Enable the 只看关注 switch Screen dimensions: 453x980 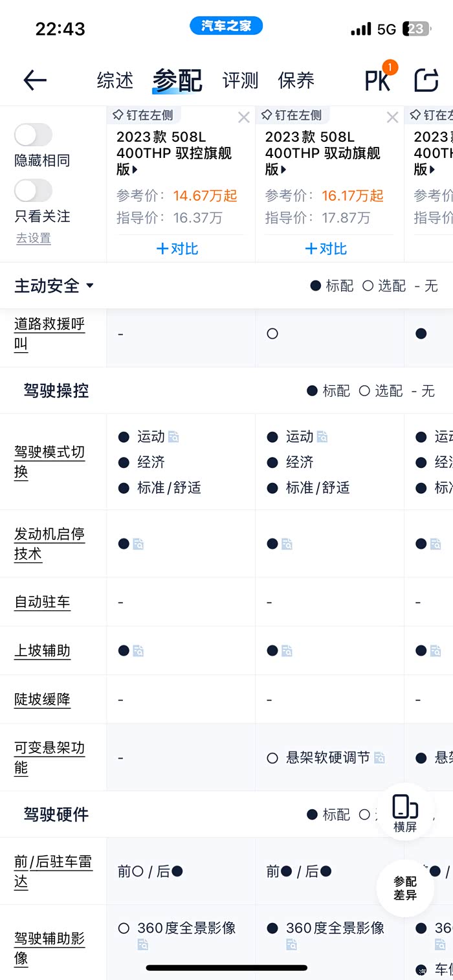pyautogui.click(x=33, y=191)
